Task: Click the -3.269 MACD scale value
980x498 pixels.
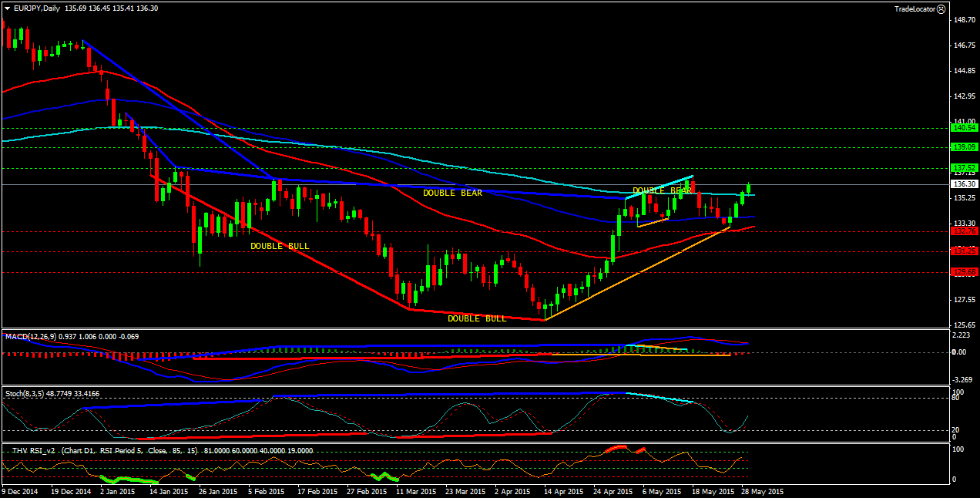Action: click(963, 380)
